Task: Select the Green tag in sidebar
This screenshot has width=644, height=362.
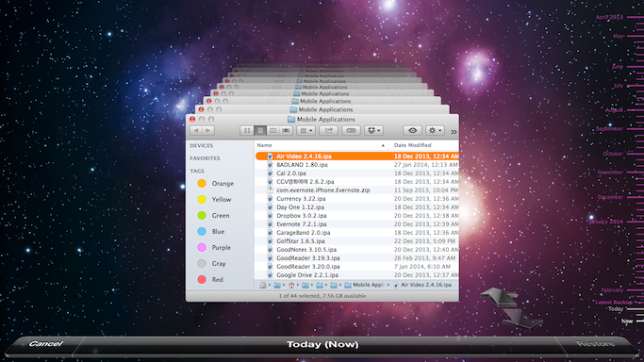Action: click(x=213, y=216)
